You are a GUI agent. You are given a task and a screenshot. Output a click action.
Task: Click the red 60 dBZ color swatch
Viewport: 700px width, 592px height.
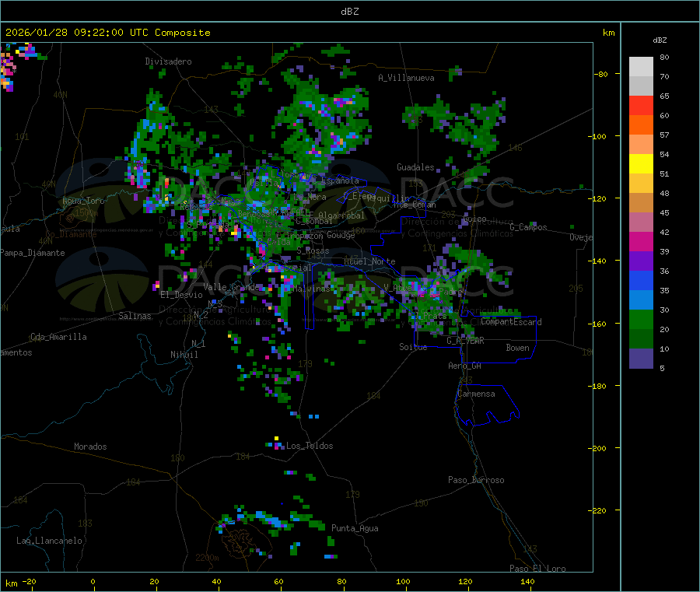[x=641, y=105]
